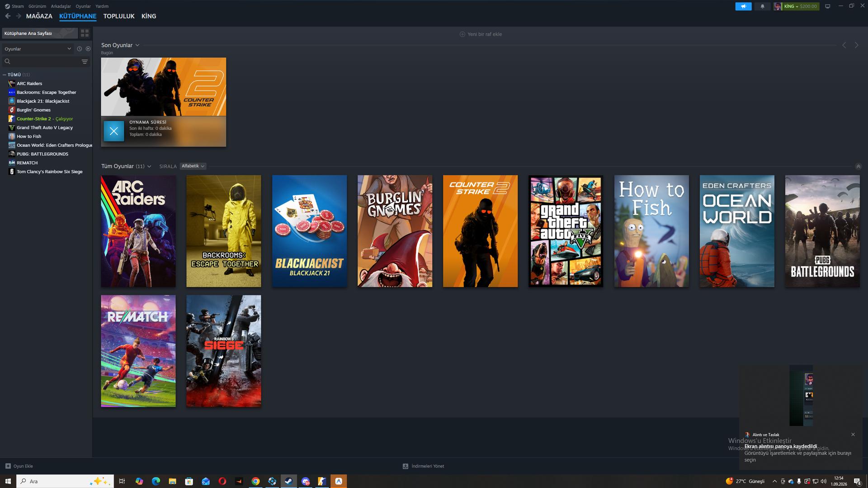Click İndirmeleri Yönet label
The height and width of the screenshot is (488, 868).
[x=428, y=466]
